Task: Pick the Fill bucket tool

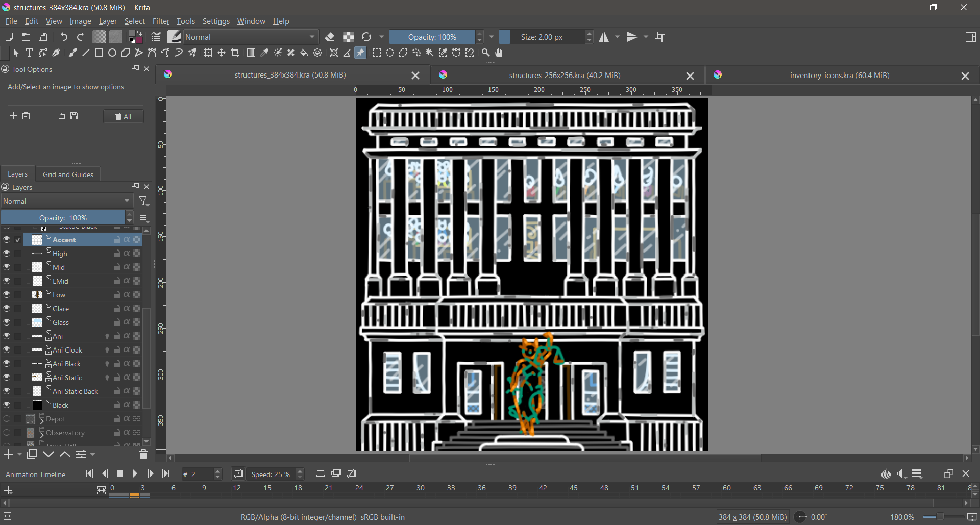Action: tap(304, 53)
